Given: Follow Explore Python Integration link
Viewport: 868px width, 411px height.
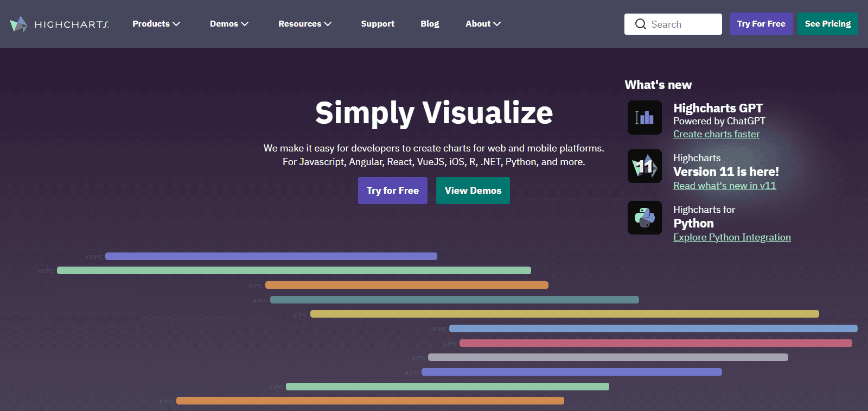Looking at the screenshot, I should (732, 237).
